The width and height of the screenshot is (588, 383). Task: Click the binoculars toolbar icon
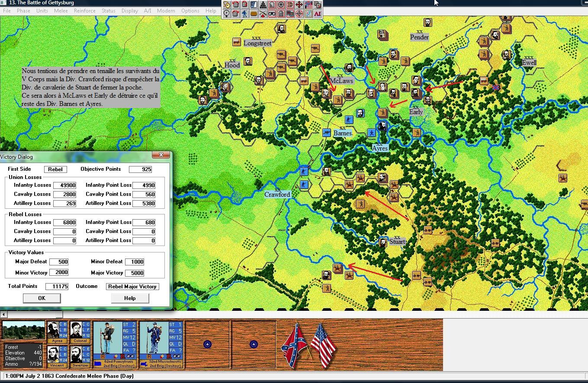[272, 14]
